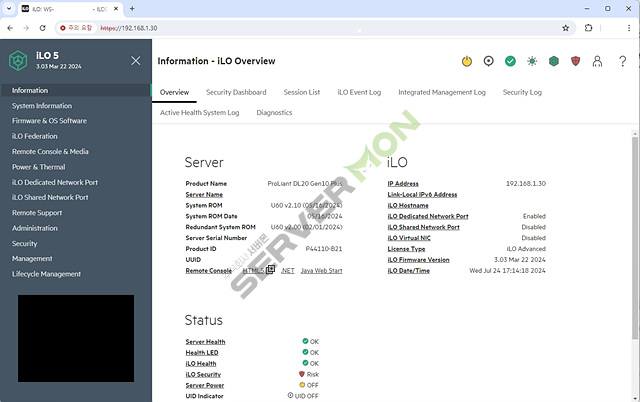Open the browser extensions puzzle icon
Image resolution: width=640 pixels, height=402 pixels.
click(588, 28)
